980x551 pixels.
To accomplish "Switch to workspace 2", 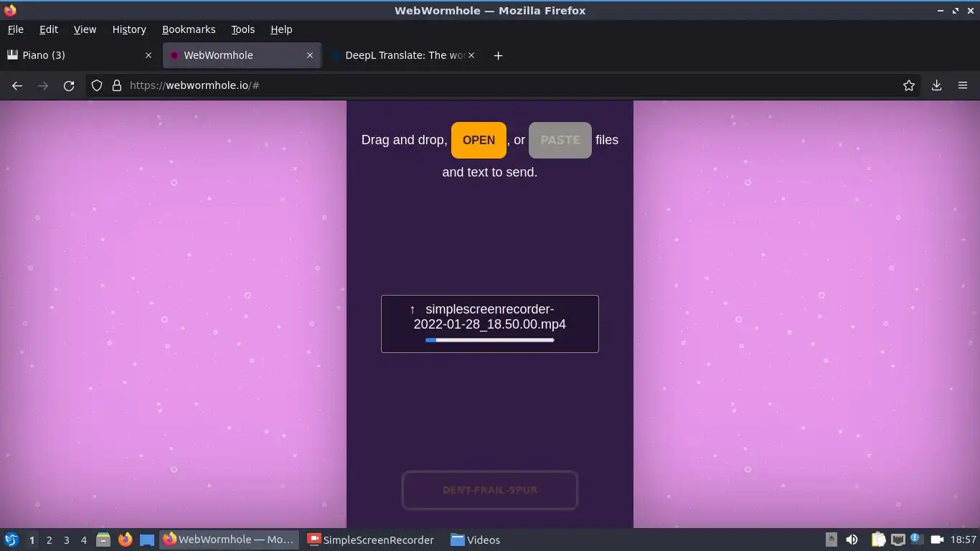I will pos(49,540).
